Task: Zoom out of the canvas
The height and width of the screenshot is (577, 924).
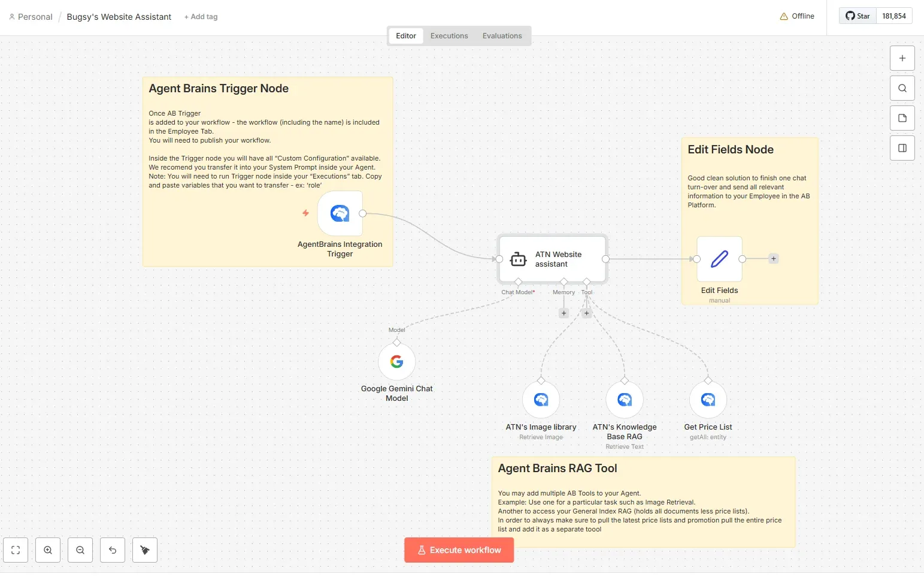Action: (80, 550)
